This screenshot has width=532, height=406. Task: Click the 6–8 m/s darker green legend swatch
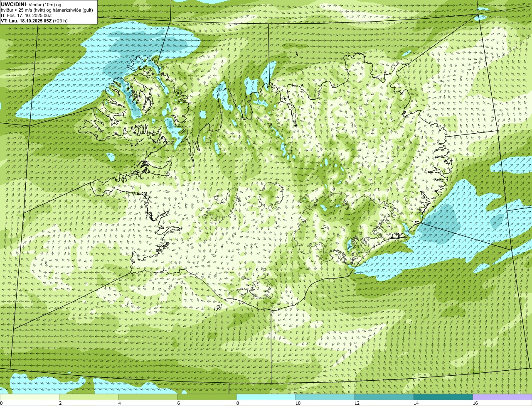(207, 397)
